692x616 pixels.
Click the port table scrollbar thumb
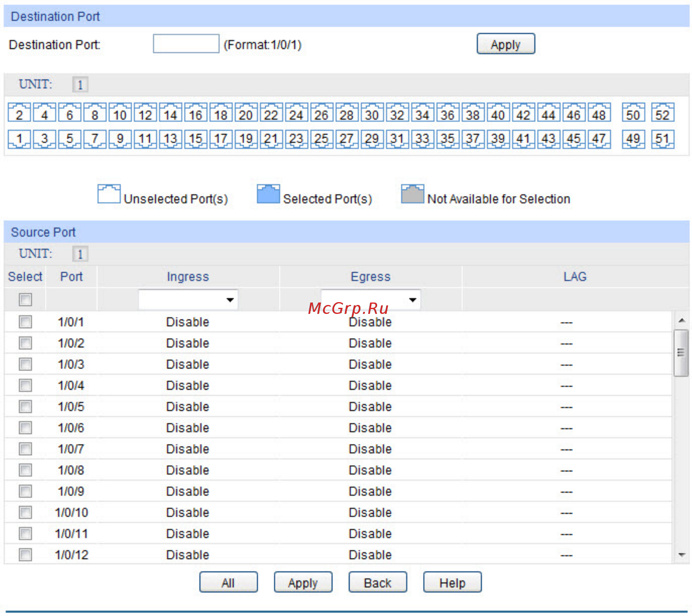click(x=681, y=353)
